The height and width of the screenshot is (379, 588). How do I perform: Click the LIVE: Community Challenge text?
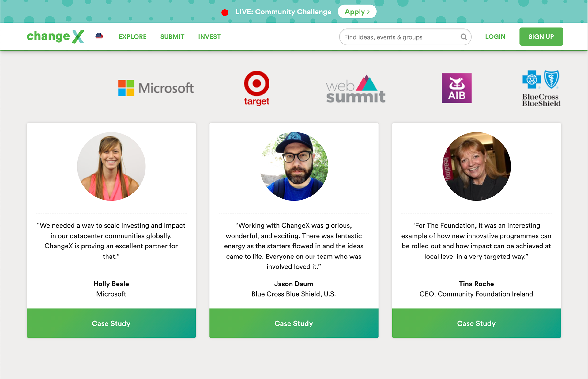pos(283,12)
